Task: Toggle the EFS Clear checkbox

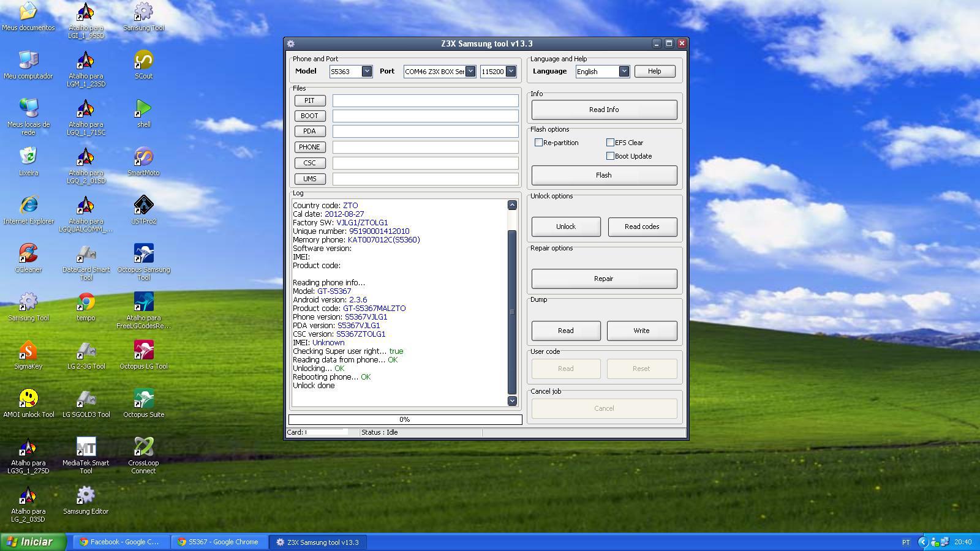Action: click(610, 142)
